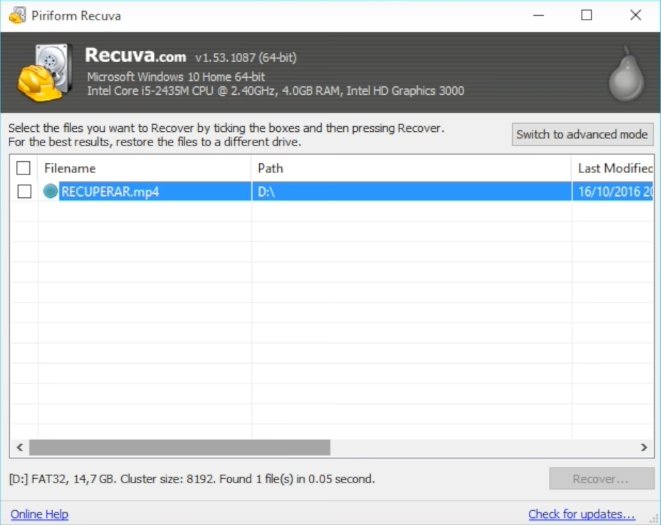Click the Recuva.com header title

point(135,55)
